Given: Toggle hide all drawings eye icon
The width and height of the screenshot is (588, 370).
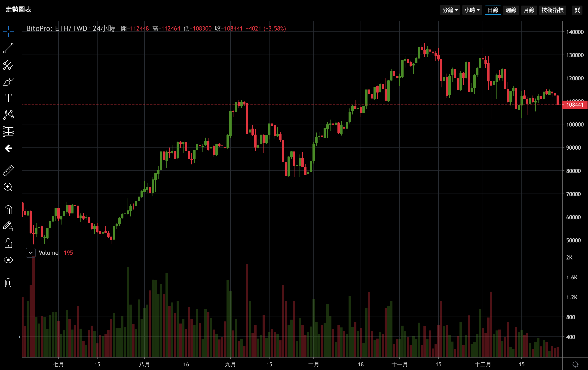Looking at the screenshot, I should (8, 260).
